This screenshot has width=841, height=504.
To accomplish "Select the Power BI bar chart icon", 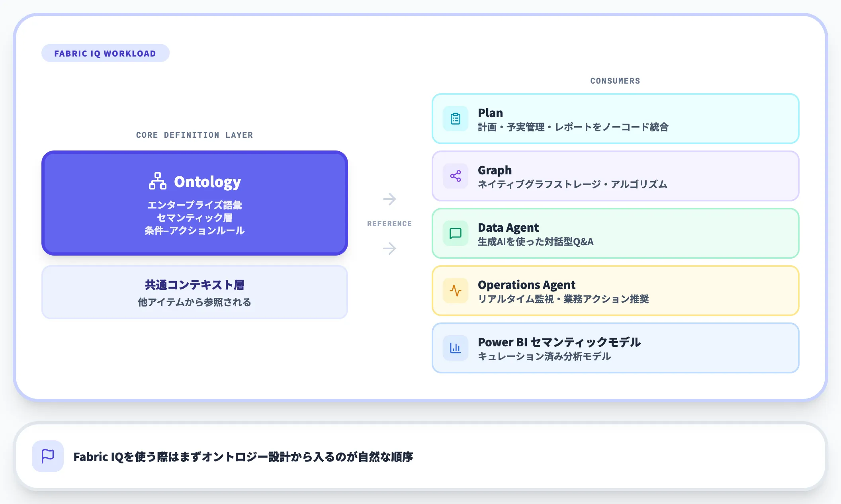I will 455,348.
